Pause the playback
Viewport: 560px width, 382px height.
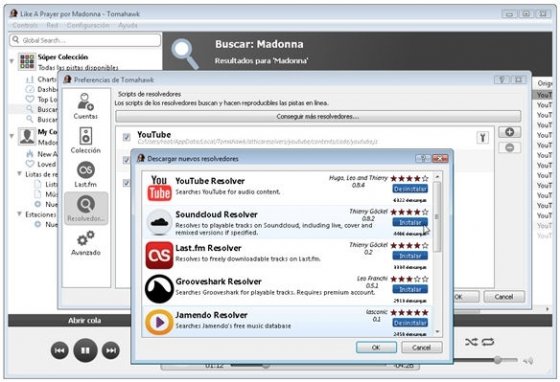point(85,351)
